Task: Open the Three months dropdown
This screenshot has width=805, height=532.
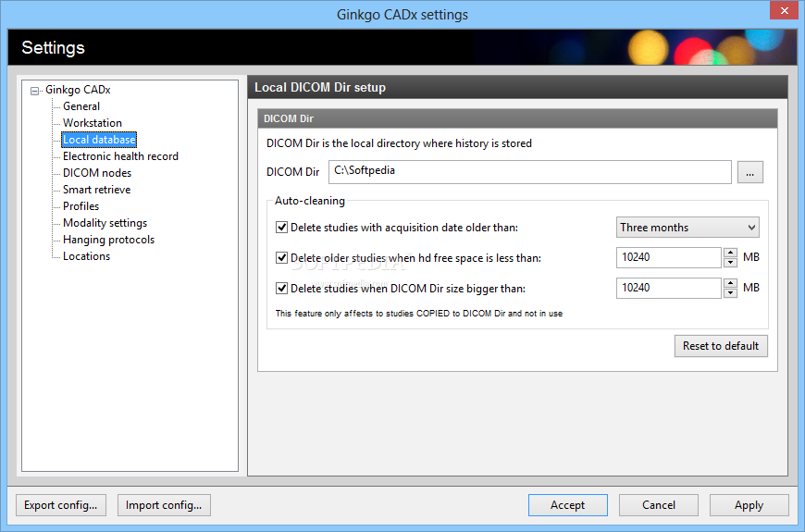Action: [687, 227]
